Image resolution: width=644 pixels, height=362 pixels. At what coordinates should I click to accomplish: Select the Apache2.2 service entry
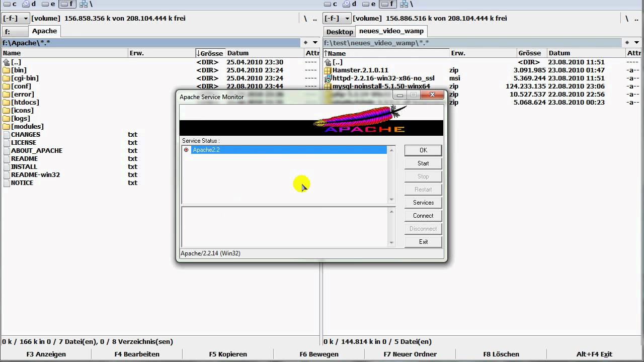[x=289, y=150]
